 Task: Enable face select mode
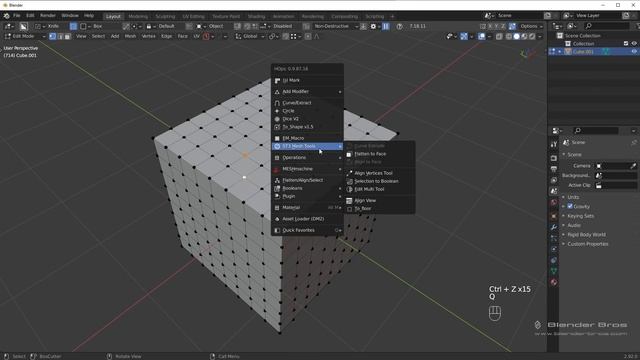67,36
